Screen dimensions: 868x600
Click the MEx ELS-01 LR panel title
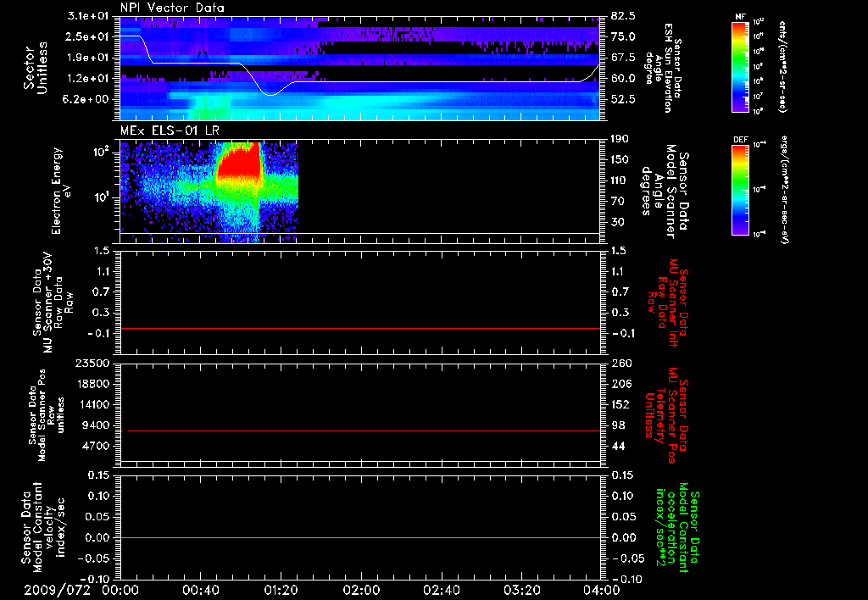click(x=169, y=130)
